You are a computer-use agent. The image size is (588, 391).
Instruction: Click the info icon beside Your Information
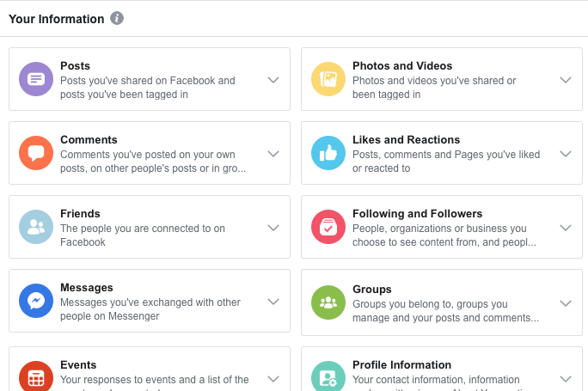(117, 18)
